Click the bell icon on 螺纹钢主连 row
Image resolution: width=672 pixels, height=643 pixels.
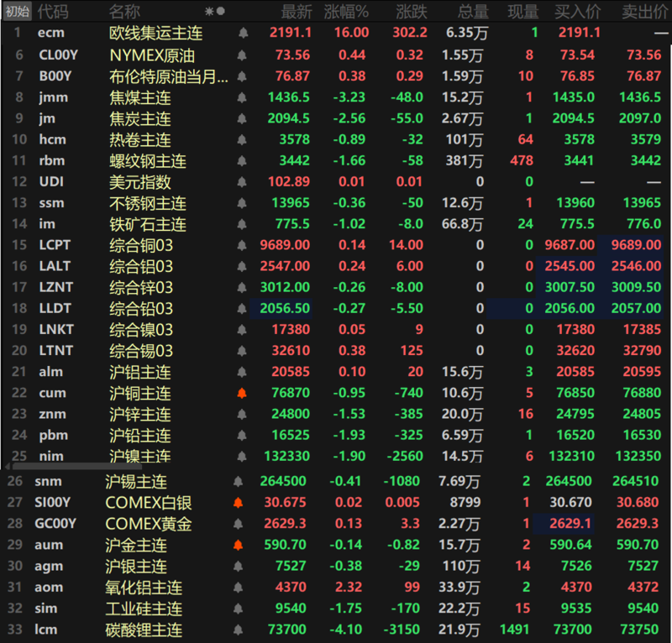pyautogui.click(x=244, y=160)
